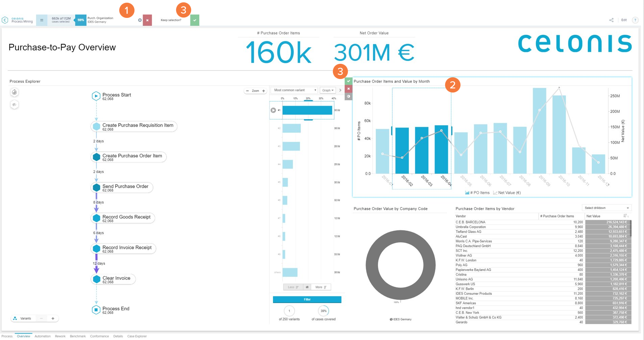Image resolution: width=644 pixels, height=340 pixels.
Task: Switch to the Rework tab
Action: 60,336
